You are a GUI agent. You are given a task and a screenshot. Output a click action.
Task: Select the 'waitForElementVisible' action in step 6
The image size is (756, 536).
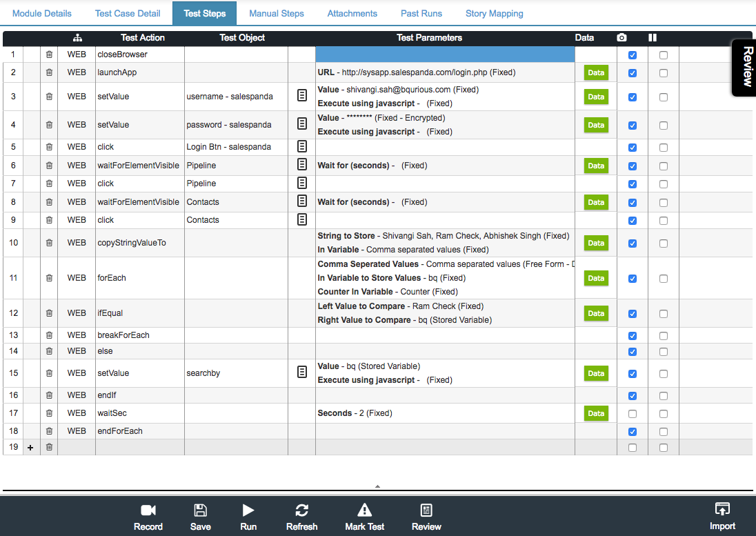(x=140, y=166)
